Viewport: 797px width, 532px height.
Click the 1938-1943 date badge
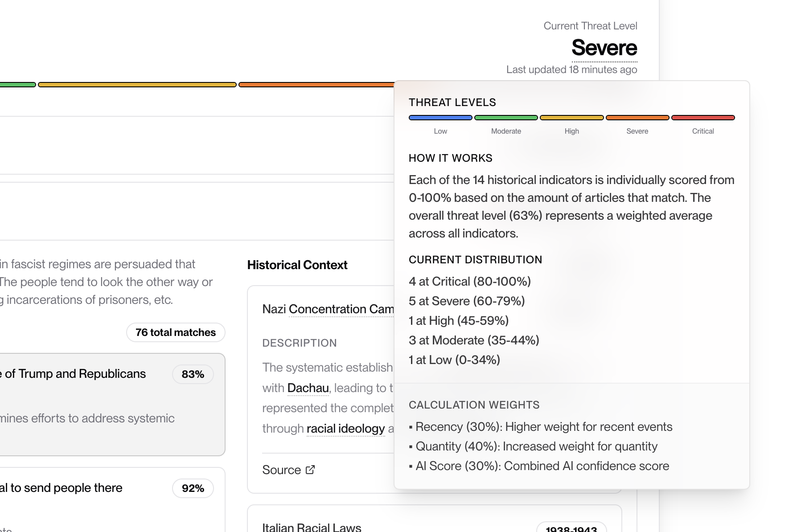coord(571,528)
